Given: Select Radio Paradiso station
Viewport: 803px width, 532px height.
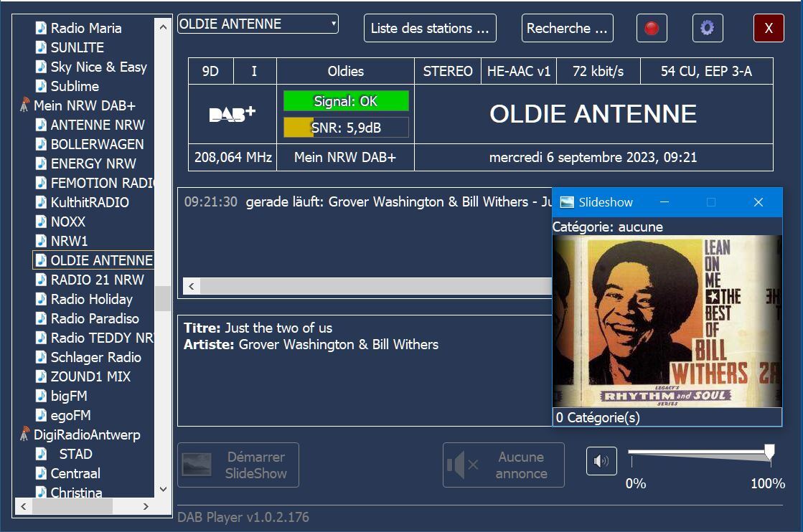Looking at the screenshot, I should 95,318.
